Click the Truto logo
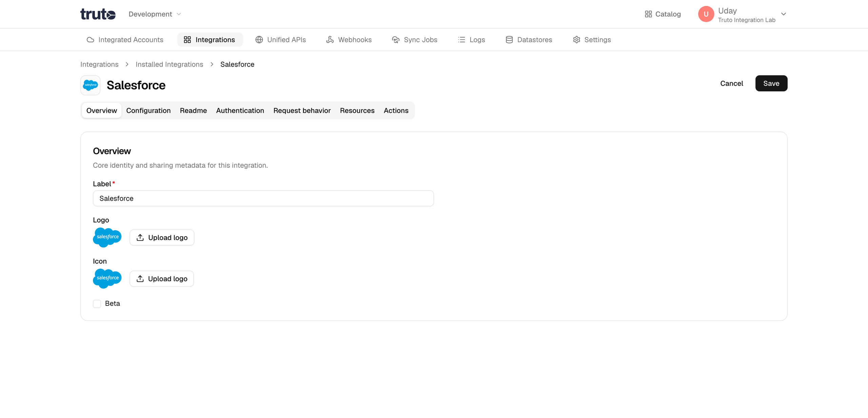868x418 pixels. point(98,14)
